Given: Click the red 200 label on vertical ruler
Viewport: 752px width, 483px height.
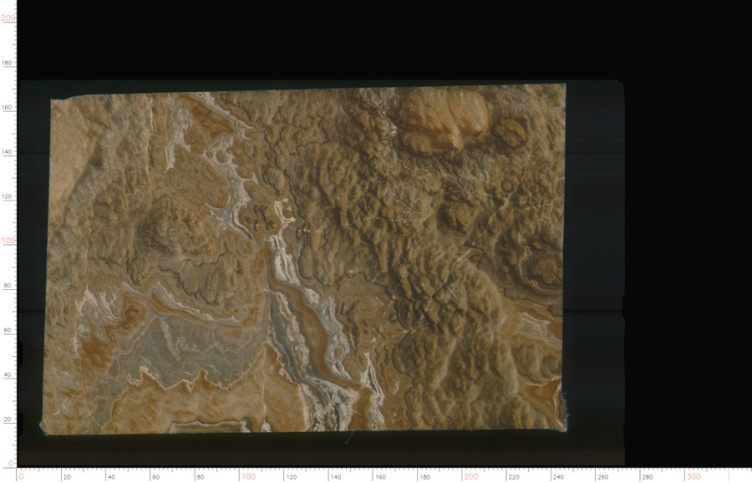Looking at the screenshot, I should [x=8, y=18].
